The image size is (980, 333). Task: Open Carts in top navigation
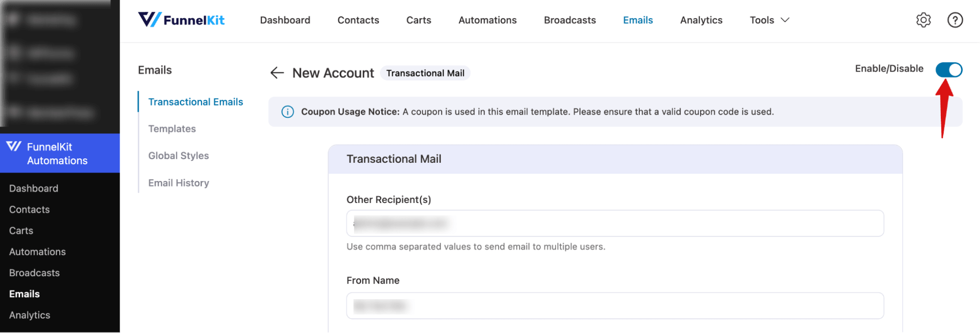click(418, 20)
